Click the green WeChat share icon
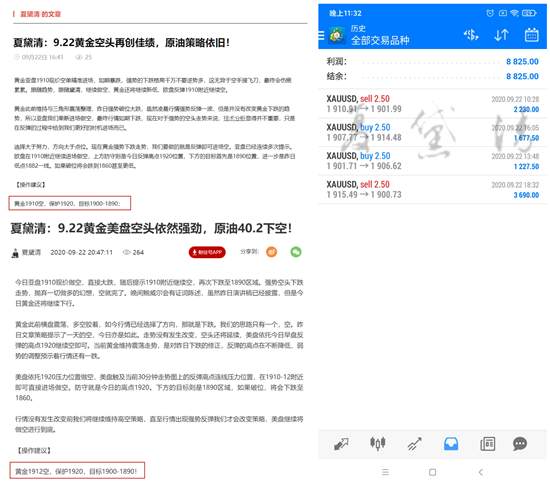The height and width of the screenshot is (489, 550). (296, 252)
